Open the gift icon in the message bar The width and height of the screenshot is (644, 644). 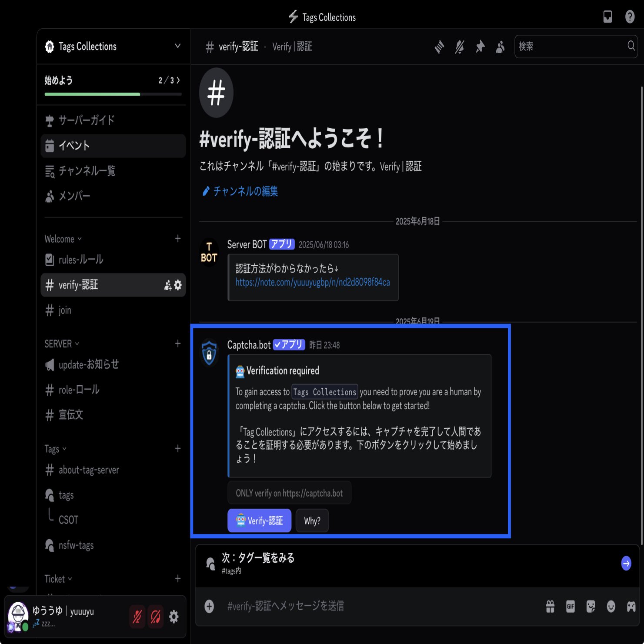tap(550, 606)
